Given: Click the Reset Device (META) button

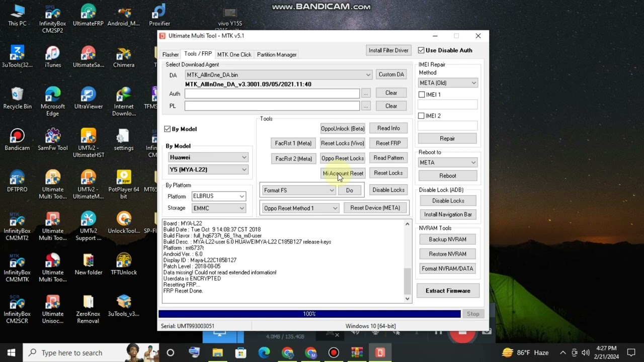Looking at the screenshot, I should point(375,208).
